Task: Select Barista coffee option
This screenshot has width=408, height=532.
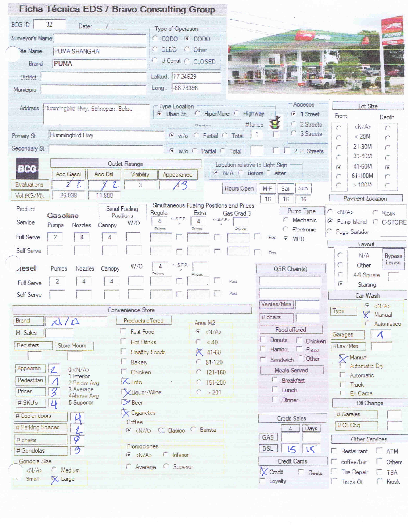Action: [x=193, y=429]
